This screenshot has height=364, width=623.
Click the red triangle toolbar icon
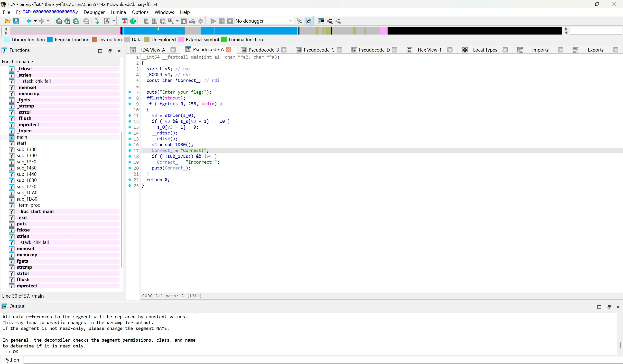pos(125,21)
